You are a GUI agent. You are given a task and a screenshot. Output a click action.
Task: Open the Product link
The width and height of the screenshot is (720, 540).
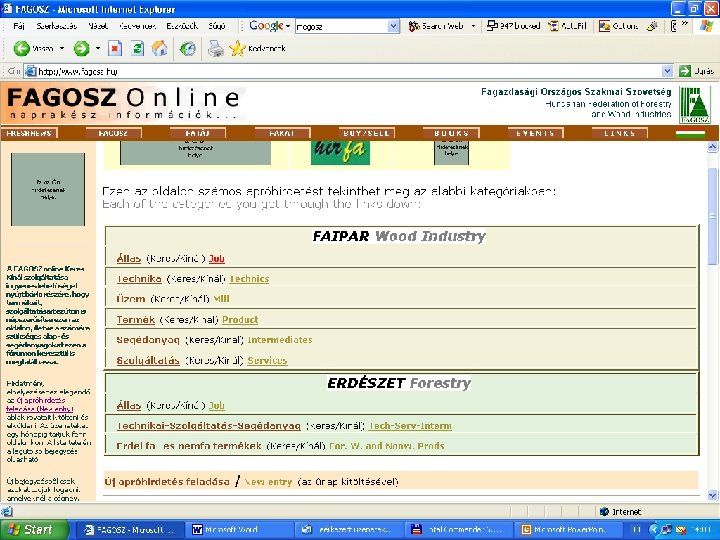pos(240,320)
